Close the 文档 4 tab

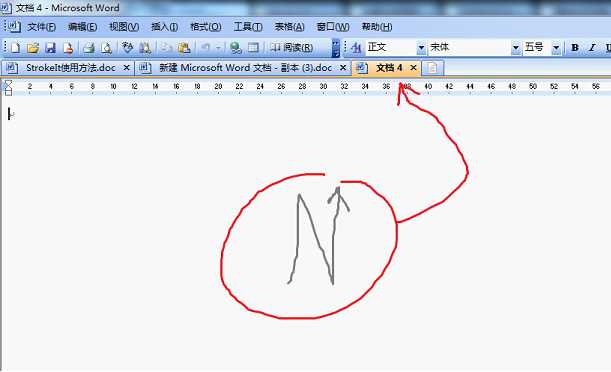413,68
